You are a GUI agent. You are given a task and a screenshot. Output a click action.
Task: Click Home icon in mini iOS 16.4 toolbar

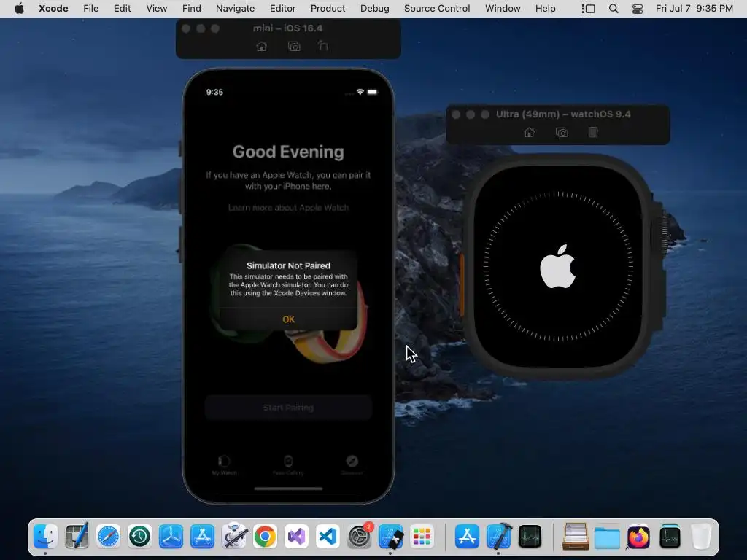pyautogui.click(x=262, y=46)
